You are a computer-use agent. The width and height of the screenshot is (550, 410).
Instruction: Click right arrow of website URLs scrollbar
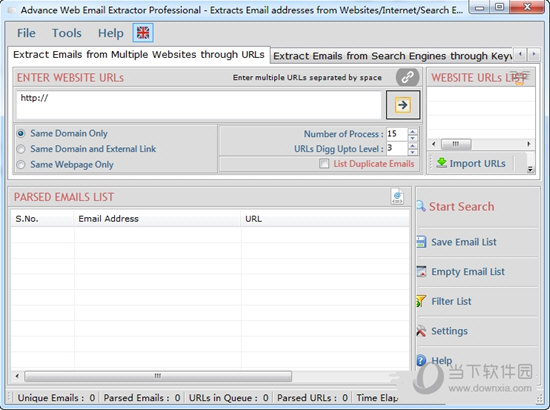(529, 144)
